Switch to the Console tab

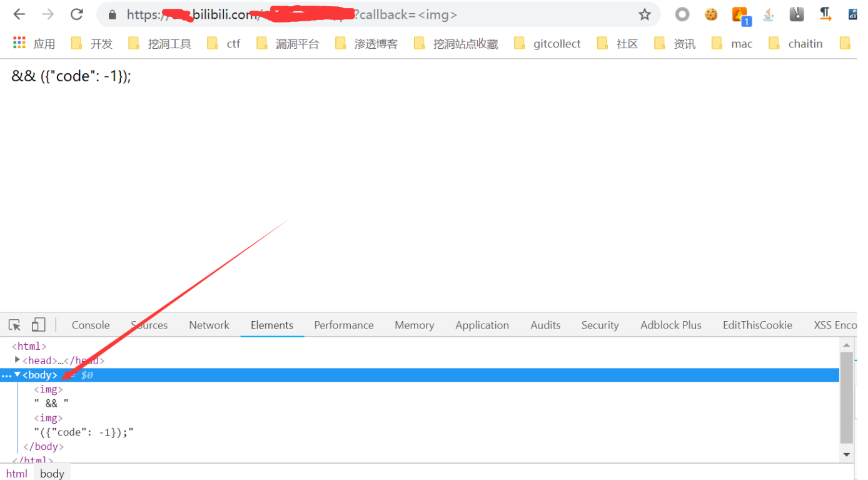coord(91,325)
